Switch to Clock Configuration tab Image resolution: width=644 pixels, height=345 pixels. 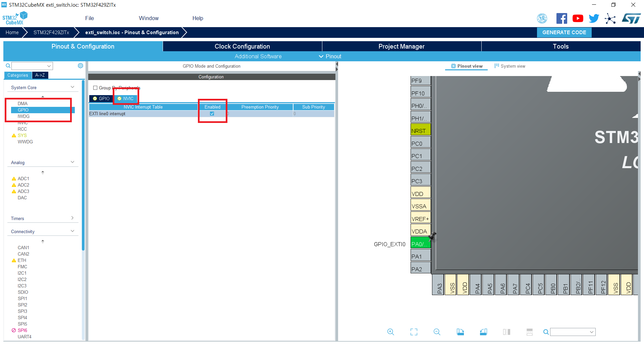[x=242, y=46]
